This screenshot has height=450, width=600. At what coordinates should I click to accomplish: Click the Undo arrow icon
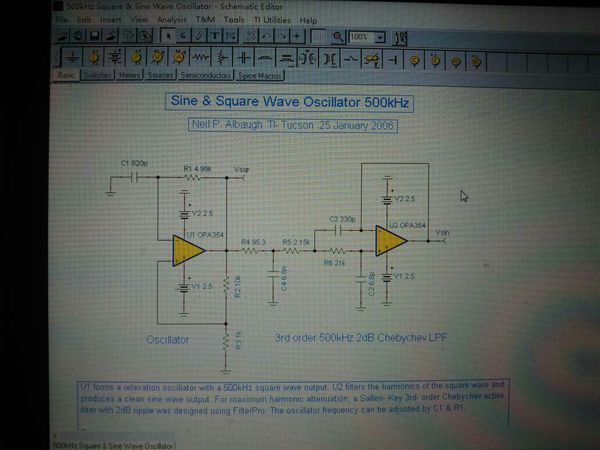(x=267, y=36)
